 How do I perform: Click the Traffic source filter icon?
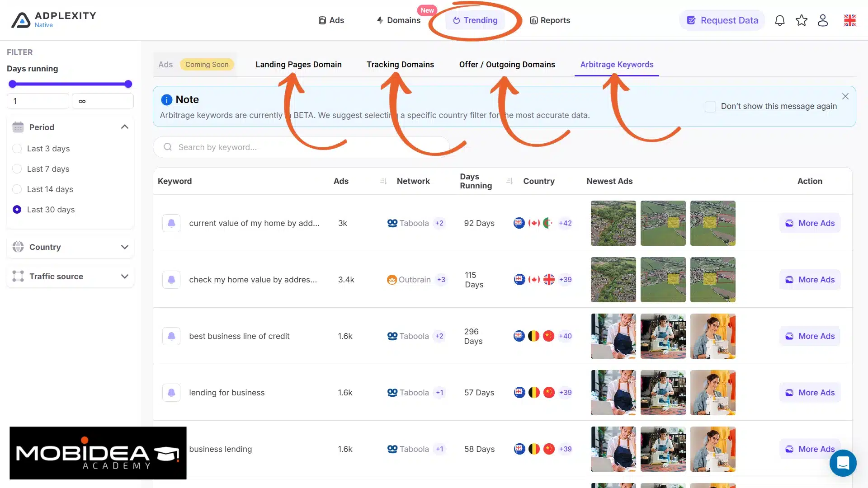pos(18,277)
